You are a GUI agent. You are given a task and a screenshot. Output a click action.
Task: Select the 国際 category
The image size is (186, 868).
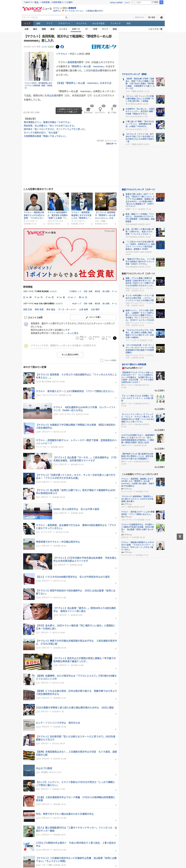pos(44,29)
